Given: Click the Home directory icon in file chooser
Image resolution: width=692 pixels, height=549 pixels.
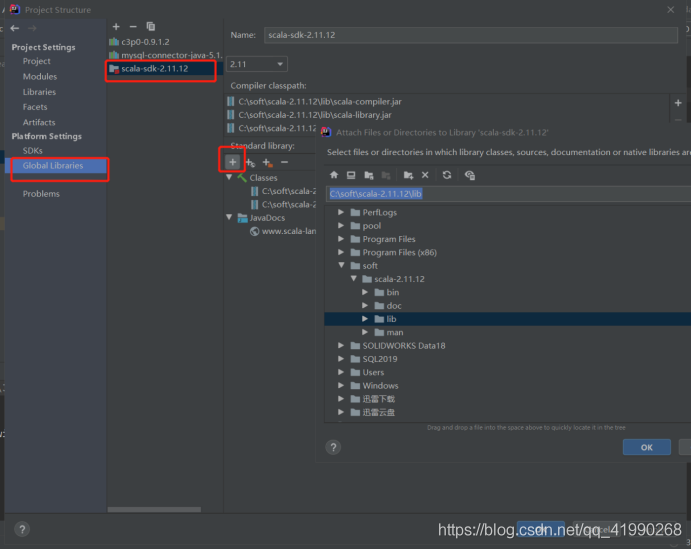Looking at the screenshot, I should (334, 175).
